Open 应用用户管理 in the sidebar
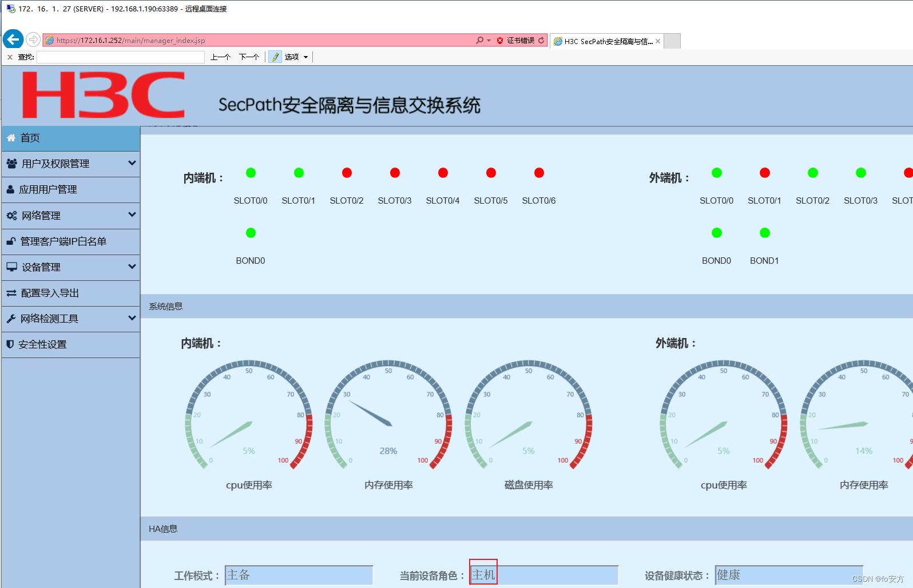913x588 pixels. pos(71,189)
